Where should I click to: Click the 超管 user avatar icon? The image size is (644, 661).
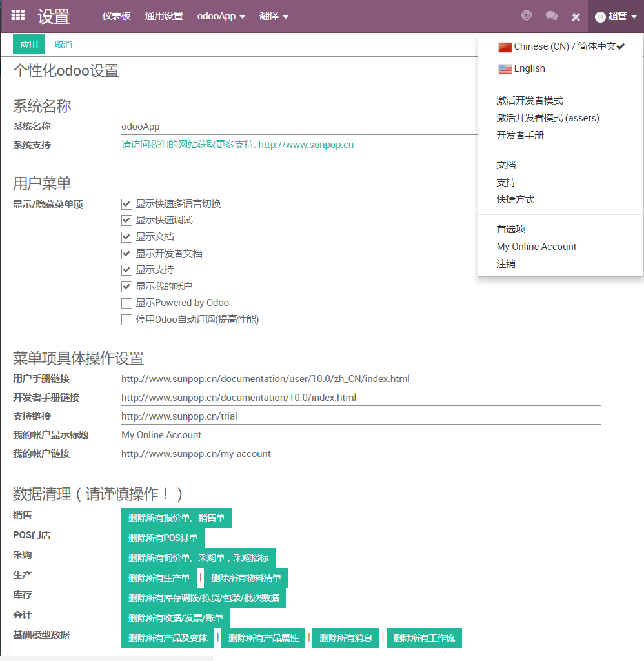coord(600,17)
